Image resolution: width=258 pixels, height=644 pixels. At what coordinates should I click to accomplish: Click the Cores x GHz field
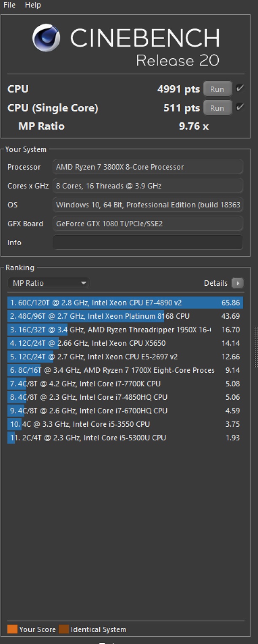tap(148, 186)
